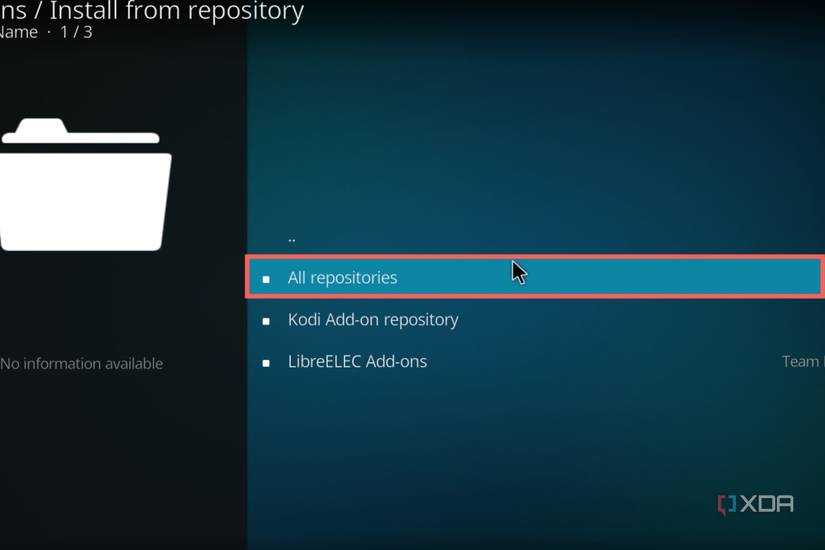Click the bullet icon beside Kodi Add-on repository
825x550 pixels.
266,321
